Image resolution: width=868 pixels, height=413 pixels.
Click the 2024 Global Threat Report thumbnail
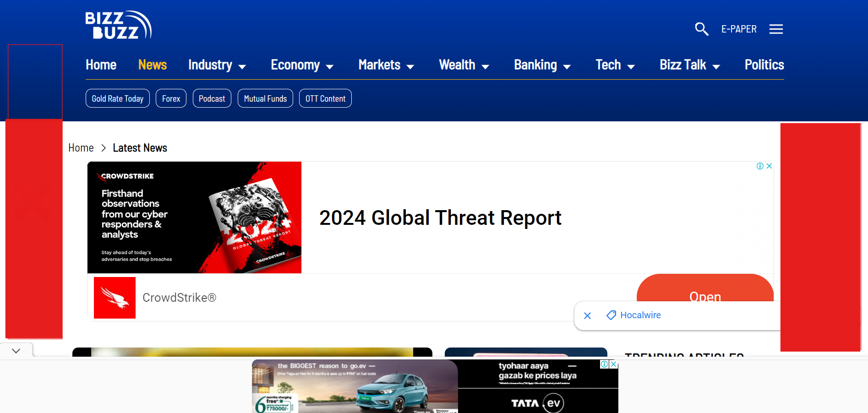point(194,217)
